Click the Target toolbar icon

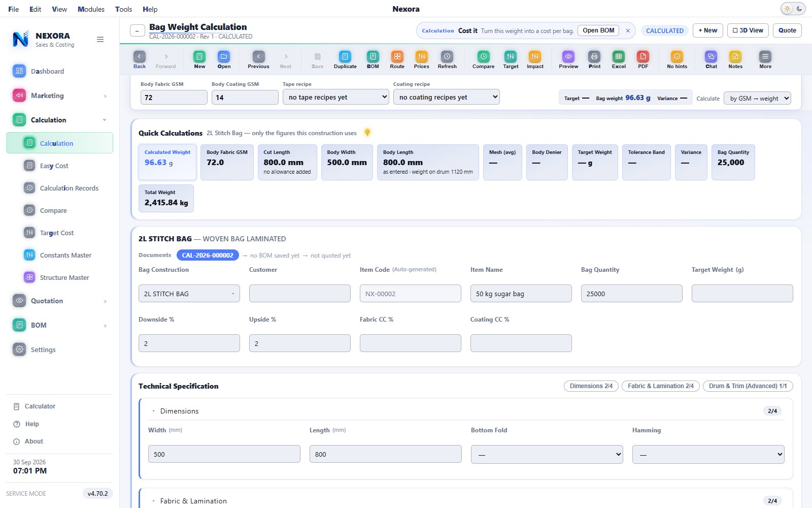[511, 59]
